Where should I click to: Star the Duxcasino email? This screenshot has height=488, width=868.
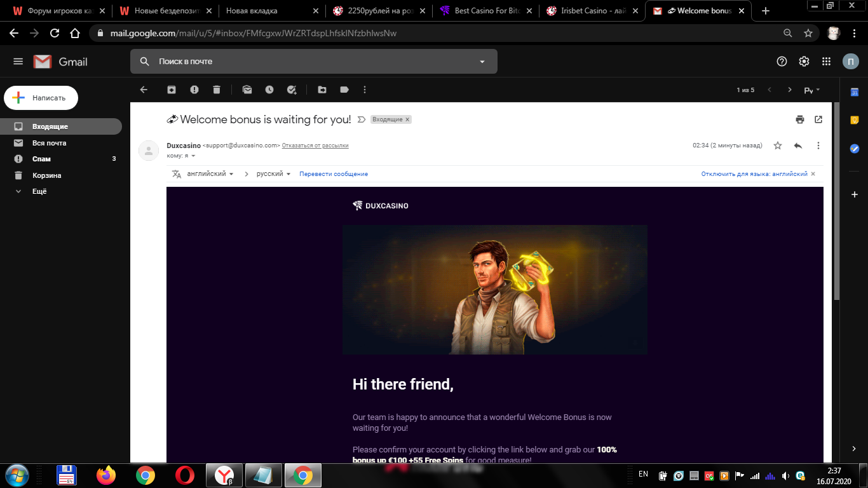(777, 146)
